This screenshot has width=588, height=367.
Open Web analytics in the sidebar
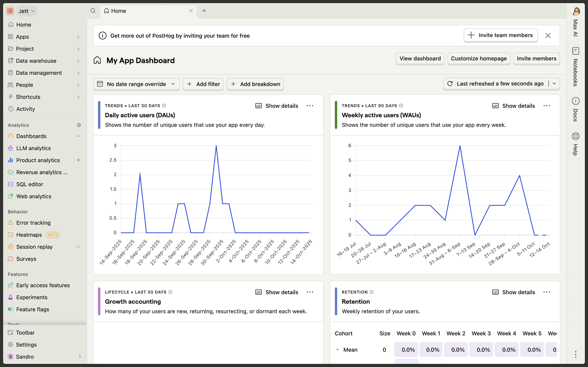coord(34,196)
